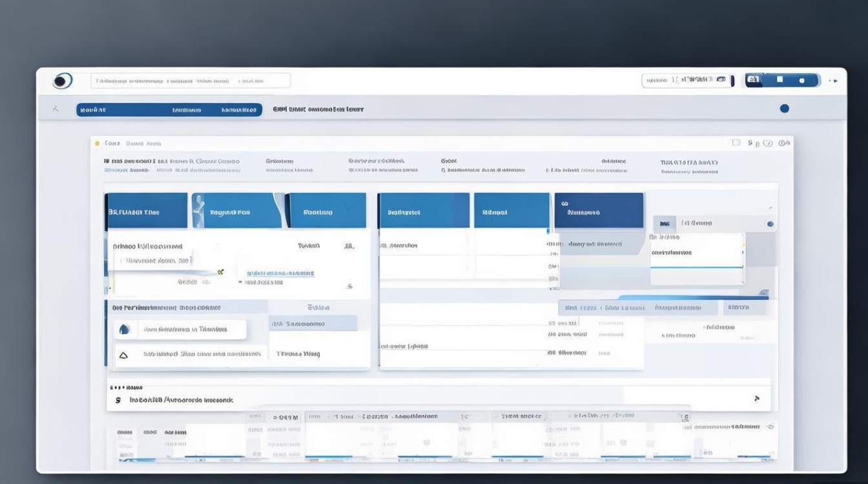The height and width of the screenshot is (484, 868).
Task: Click the underlined blue link in the left card
Action: [280, 273]
